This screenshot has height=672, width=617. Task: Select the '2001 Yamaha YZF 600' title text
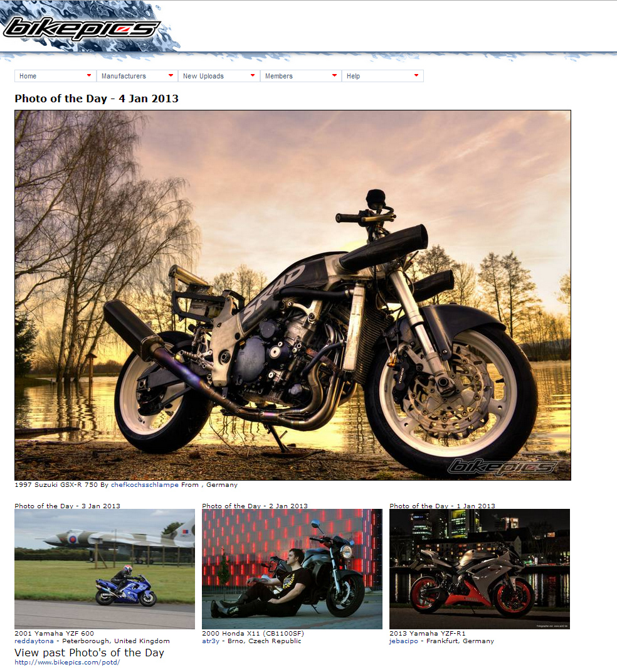click(54, 634)
